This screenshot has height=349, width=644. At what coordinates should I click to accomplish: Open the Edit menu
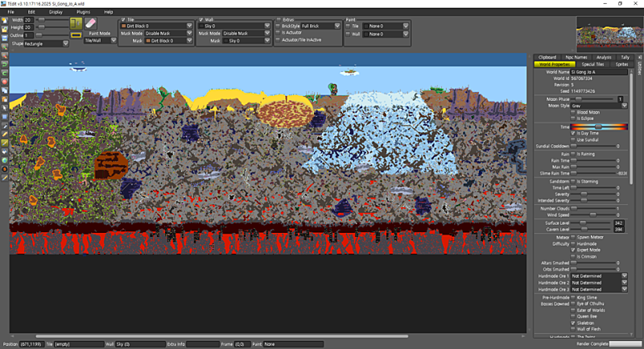[31, 12]
